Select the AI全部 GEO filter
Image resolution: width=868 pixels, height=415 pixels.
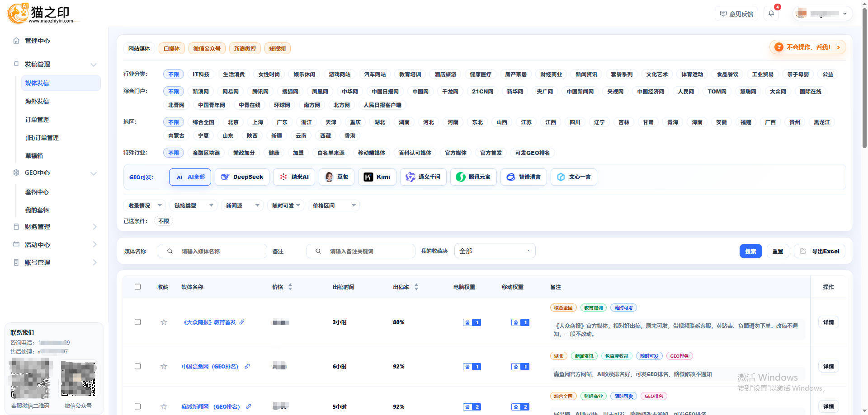(x=190, y=177)
